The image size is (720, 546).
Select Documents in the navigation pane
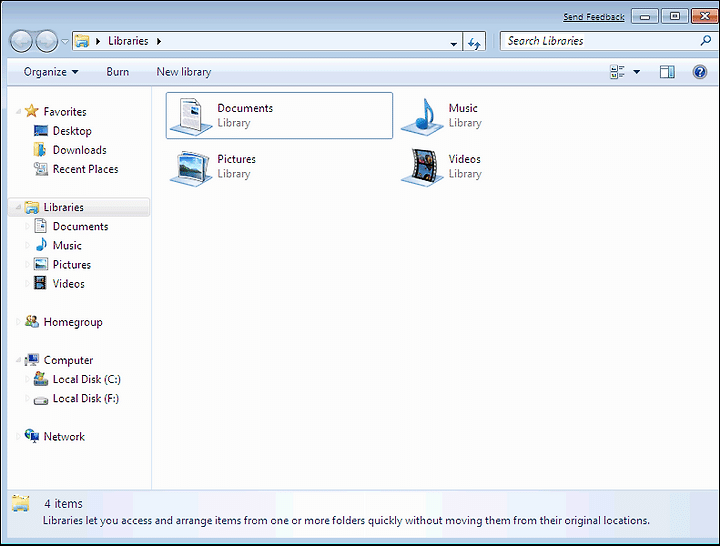point(80,226)
